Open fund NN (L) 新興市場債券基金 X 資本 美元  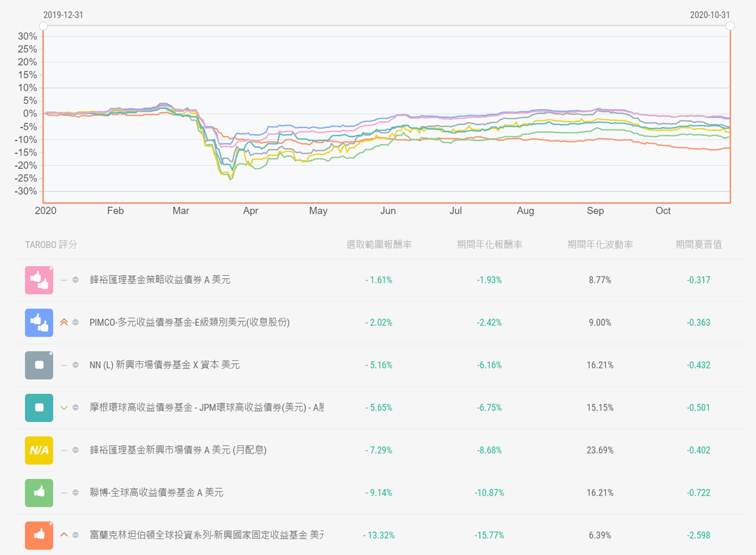pos(164,365)
